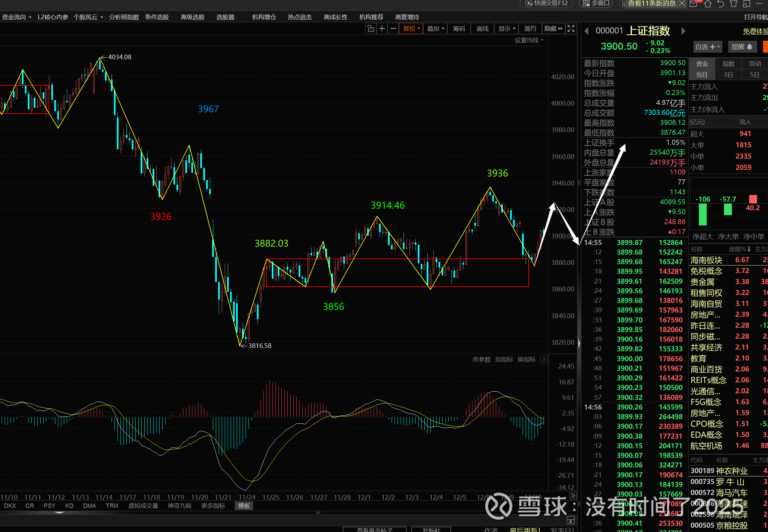This screenshot has height=532, width=768.
Task: Go to previous stock arrow
Action: tap(586, 31)
